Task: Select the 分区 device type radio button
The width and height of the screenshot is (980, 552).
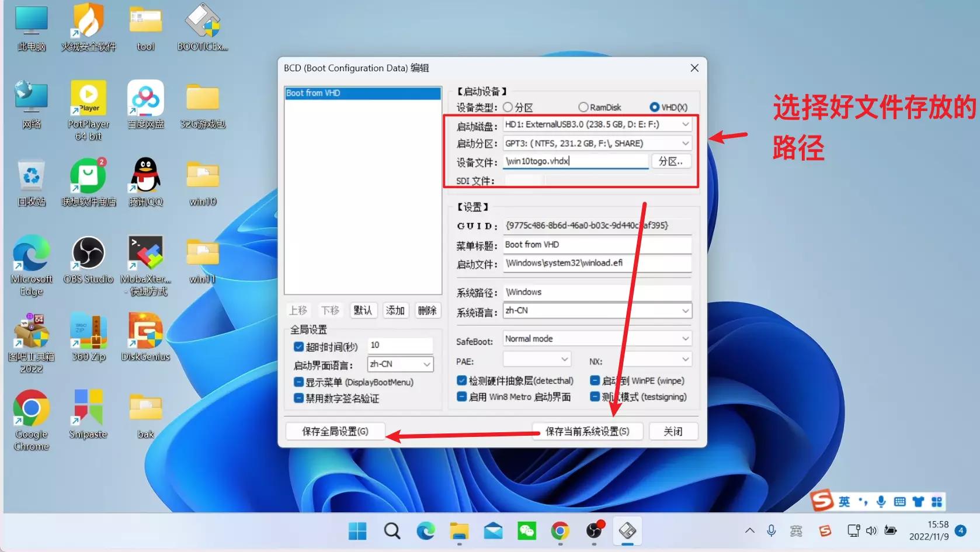Action: 508,107
